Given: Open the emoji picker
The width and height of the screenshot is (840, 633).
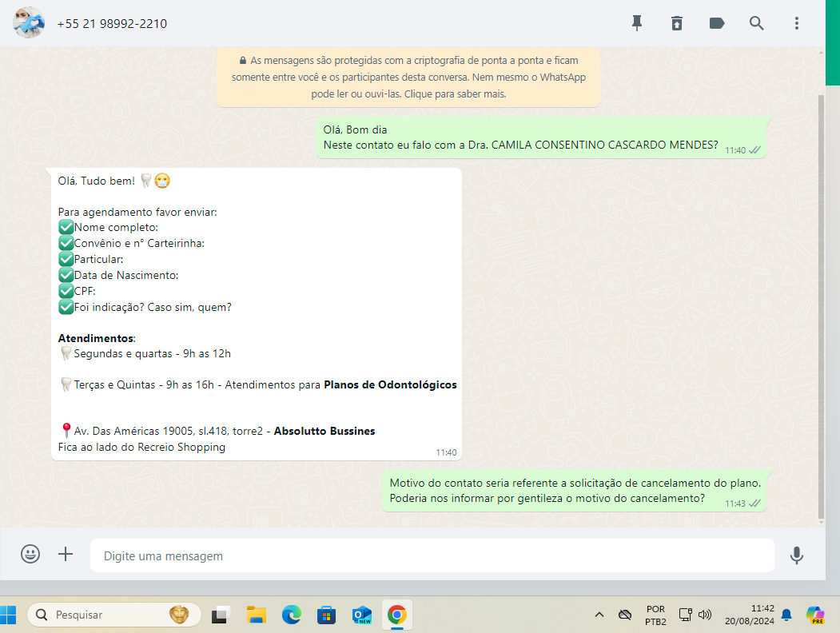Looking at the screenshot, I should click(30, 554).
